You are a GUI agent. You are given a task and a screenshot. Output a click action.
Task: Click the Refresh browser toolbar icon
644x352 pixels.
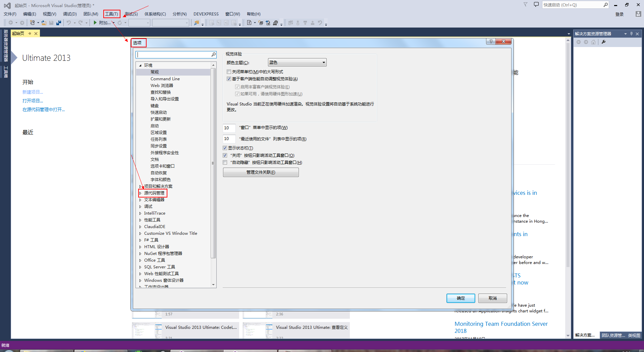click(120, 23)
